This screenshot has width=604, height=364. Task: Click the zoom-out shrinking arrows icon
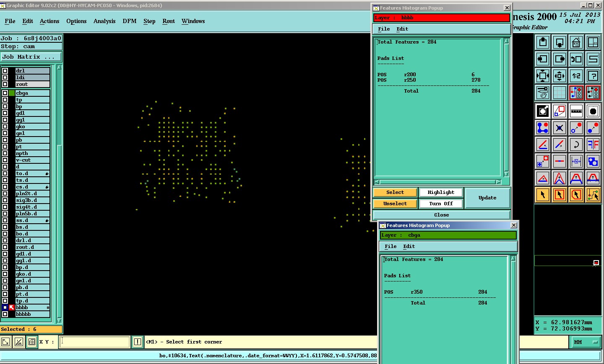[560, 76]
